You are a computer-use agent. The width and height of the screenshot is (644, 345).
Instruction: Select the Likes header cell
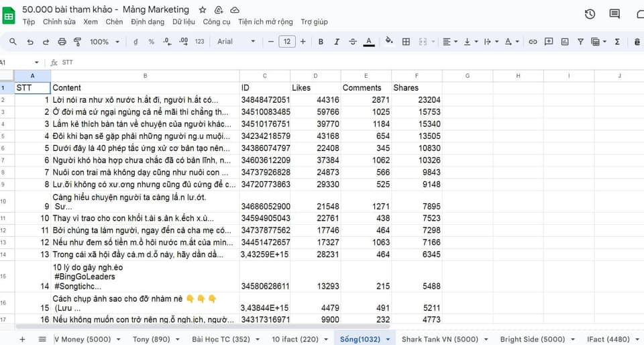(x=315, y=88)
